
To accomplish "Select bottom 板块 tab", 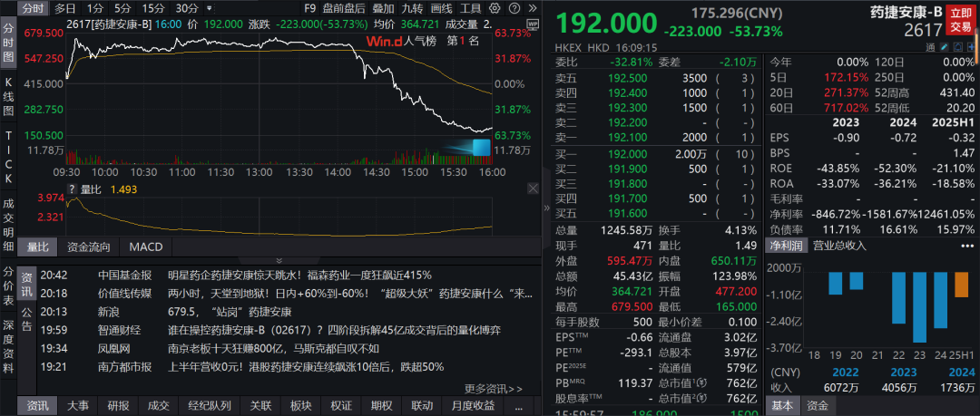I will pyautogui.click(x=300, y=406).
